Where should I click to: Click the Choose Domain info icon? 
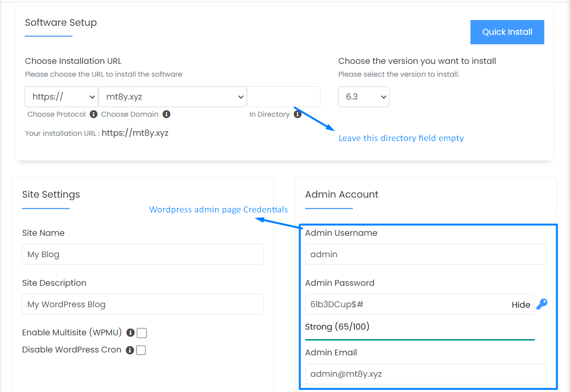click(166, 114)
